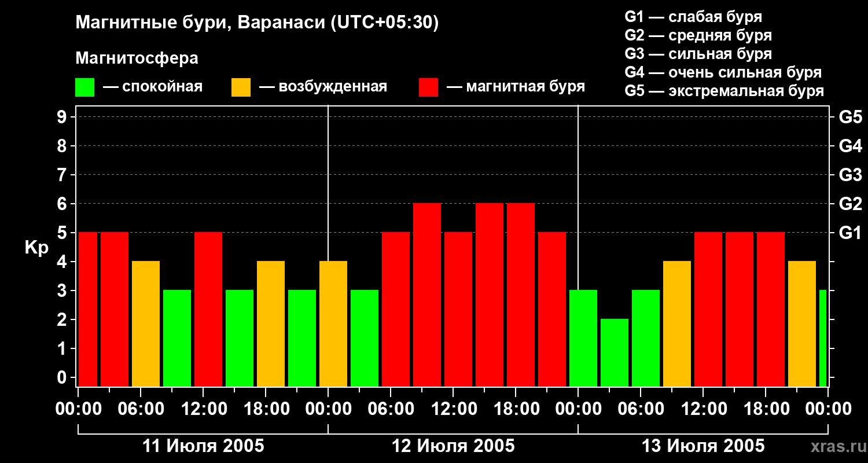The height and width of the screenshot is (463, 868).
Task: Select the chart title 'Магнитные бури, Варанаси (UTC+05:30)'
Action: [257, 23]
